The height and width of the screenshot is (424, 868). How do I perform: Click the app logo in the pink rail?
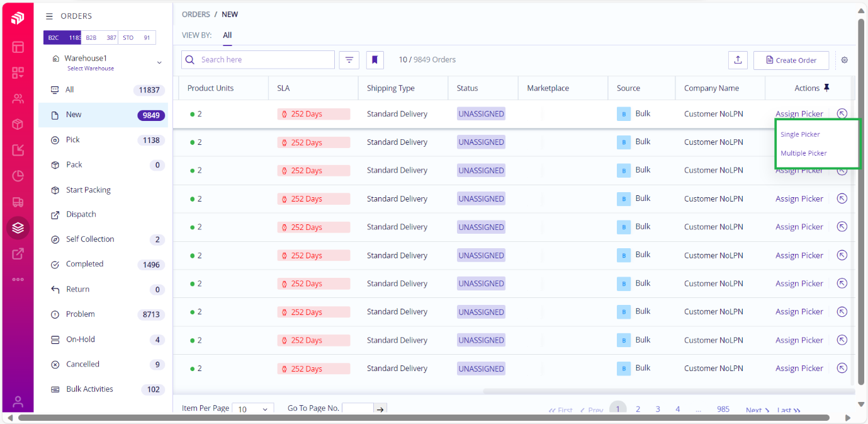pyautogui.click(x=18, y=18)
